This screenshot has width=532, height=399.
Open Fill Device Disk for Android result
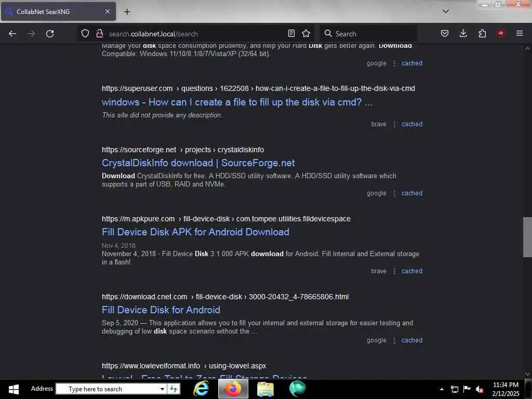(x=161, y=310)
